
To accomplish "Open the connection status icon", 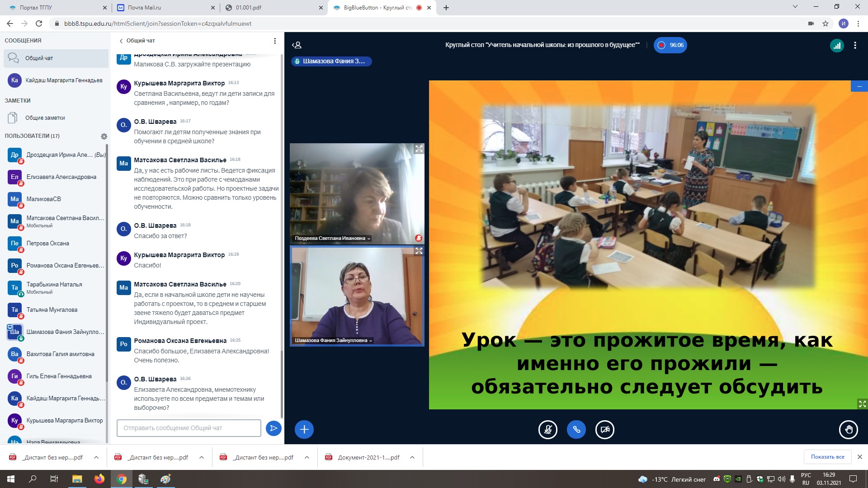I will (837, 45).
